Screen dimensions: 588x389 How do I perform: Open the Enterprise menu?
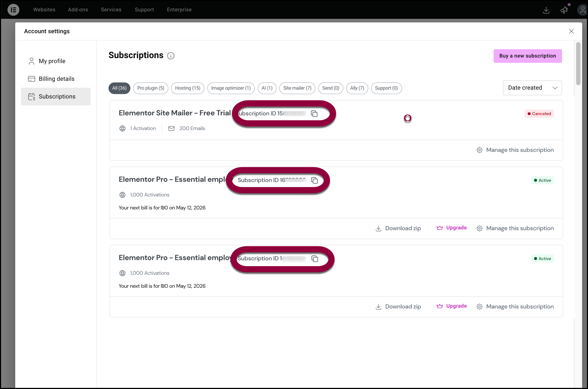click(179, 10)
